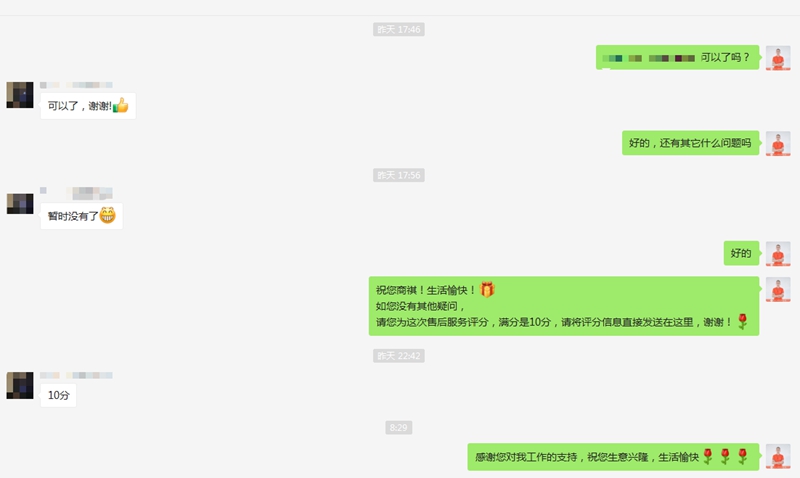Click the gift box emoji

click(487, 289)
